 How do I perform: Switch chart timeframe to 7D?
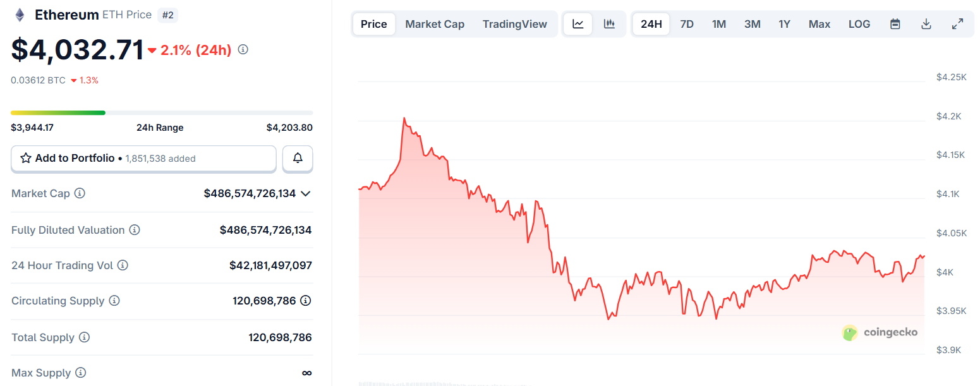pos(687,23)
